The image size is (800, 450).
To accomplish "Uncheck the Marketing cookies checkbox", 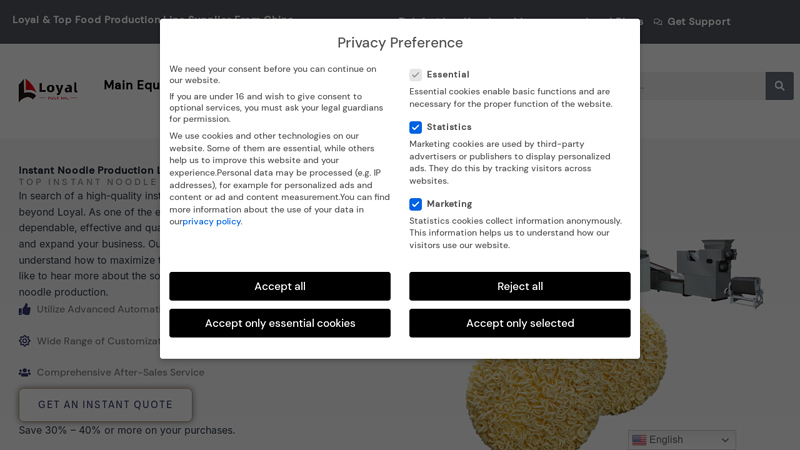I will (x=416, y=204).
